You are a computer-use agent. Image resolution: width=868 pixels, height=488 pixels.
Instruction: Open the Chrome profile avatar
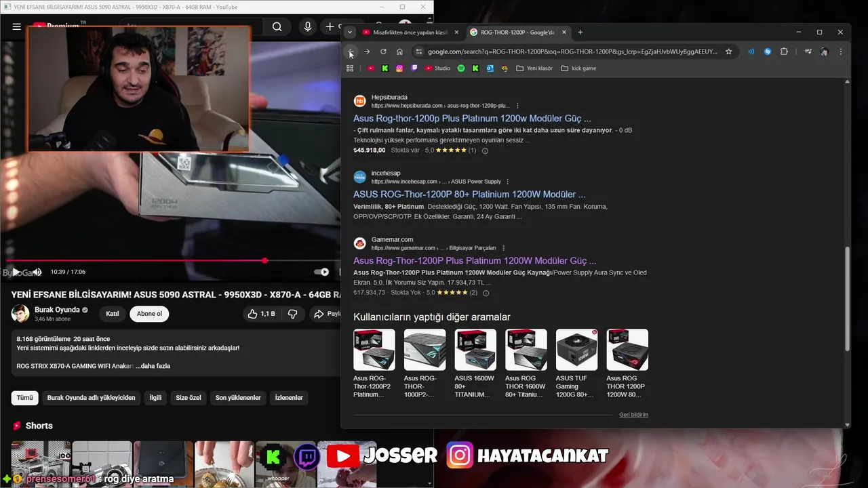824,52
